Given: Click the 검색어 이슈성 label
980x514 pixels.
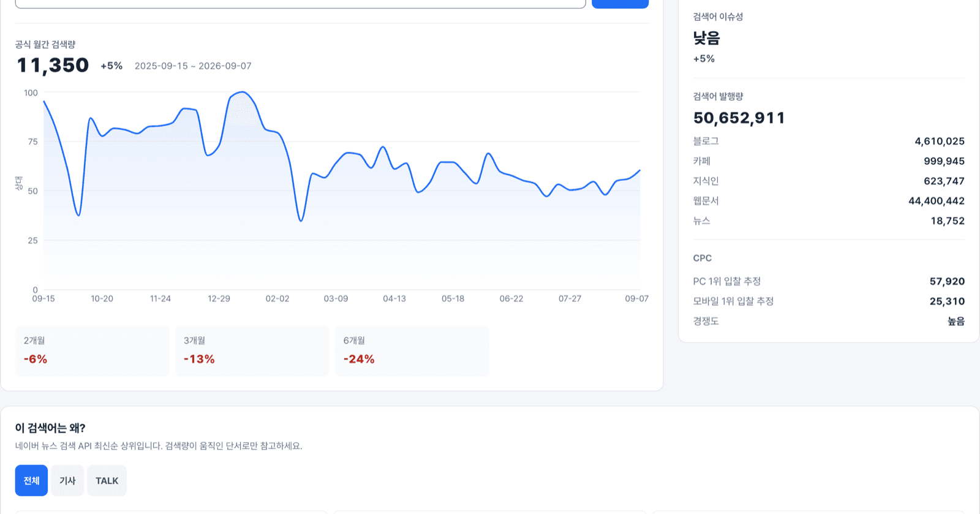Looking at the screenshot, I should pos(718,17).
